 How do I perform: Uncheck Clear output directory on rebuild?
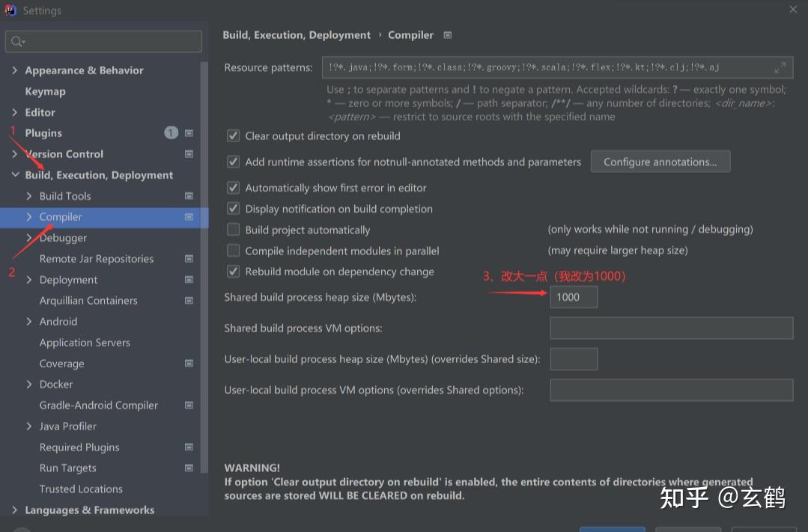click(233, 136)
